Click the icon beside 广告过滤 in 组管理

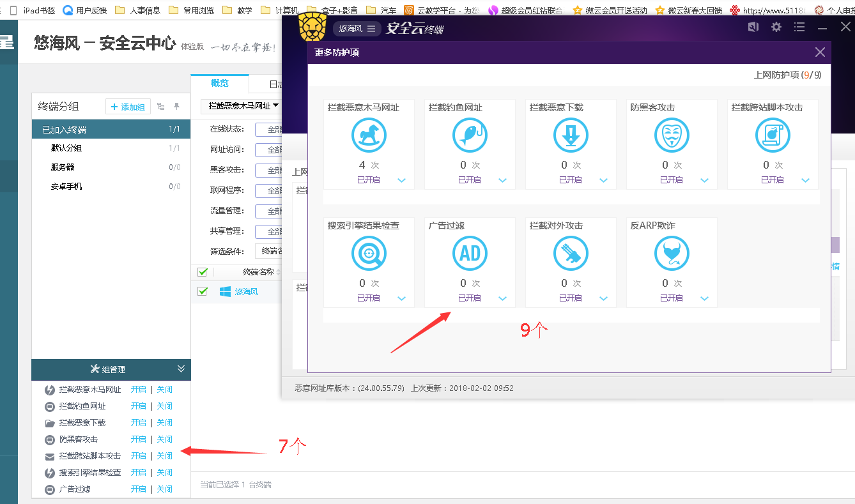tap(49, 489)
